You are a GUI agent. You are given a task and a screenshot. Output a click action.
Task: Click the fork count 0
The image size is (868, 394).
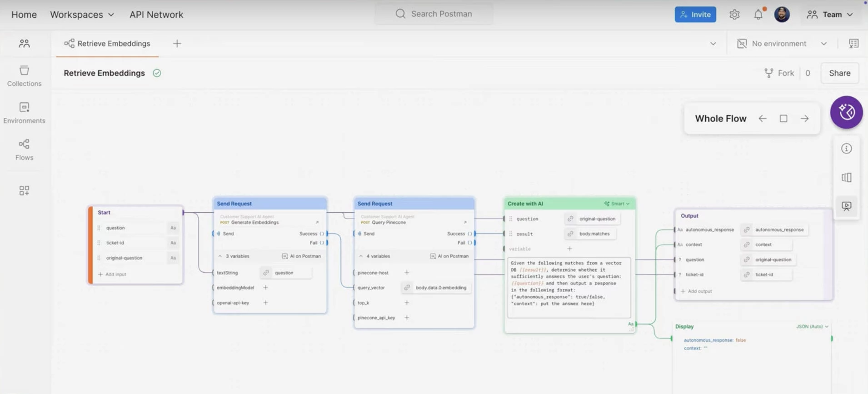pyautogui.click(x=808, y=73)
